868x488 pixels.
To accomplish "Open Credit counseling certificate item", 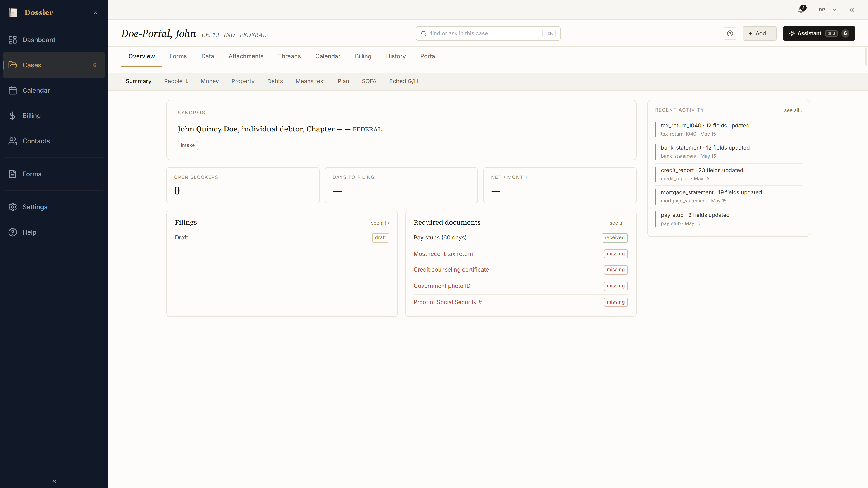I will [521, 270].
